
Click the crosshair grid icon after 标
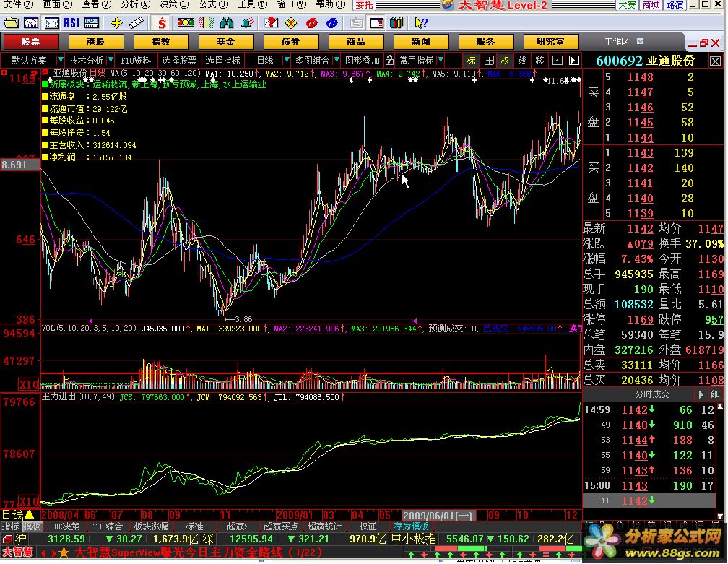pyautogui.click(x=489, y=61)
